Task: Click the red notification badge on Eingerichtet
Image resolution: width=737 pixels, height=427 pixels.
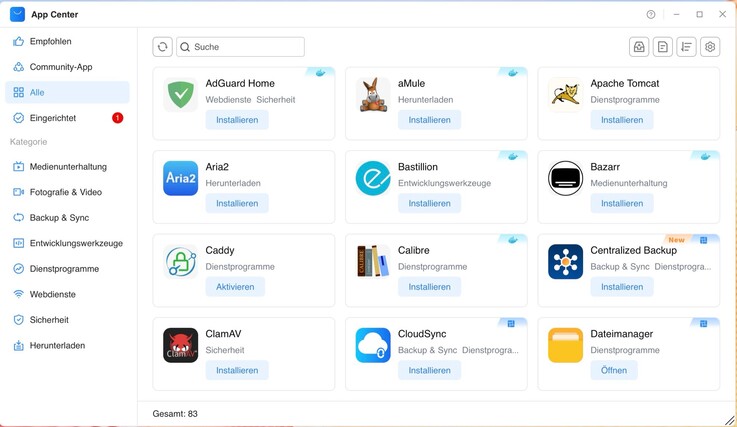Action: (x=118, y=118)
